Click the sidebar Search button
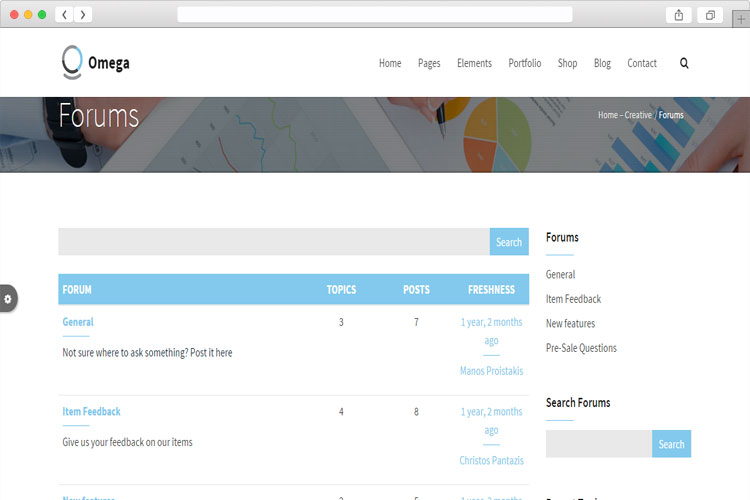750x500 pixels. pos(671,444)
